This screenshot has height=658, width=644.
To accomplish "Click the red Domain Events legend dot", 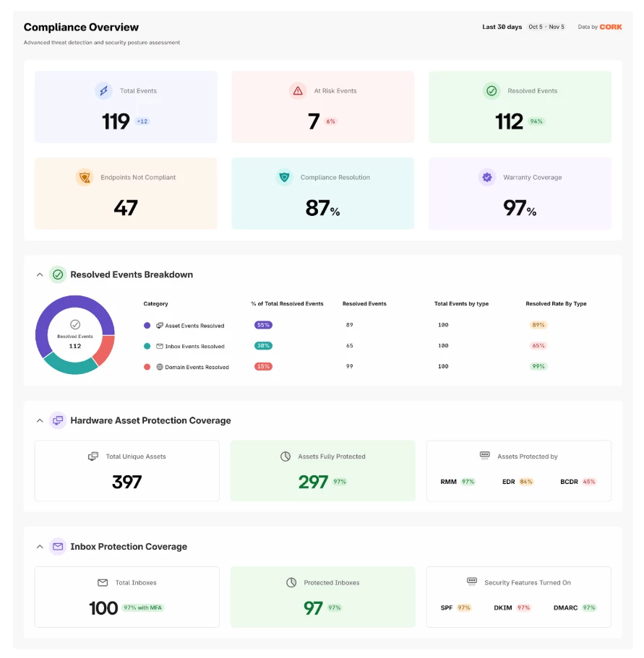I will tap(147, 367).
